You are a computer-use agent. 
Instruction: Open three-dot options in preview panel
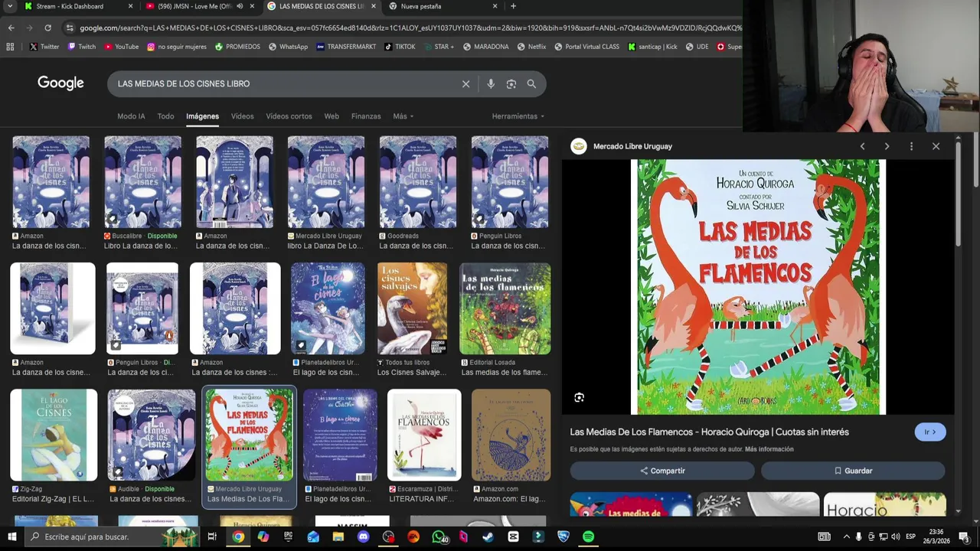[x=911, y=146]
